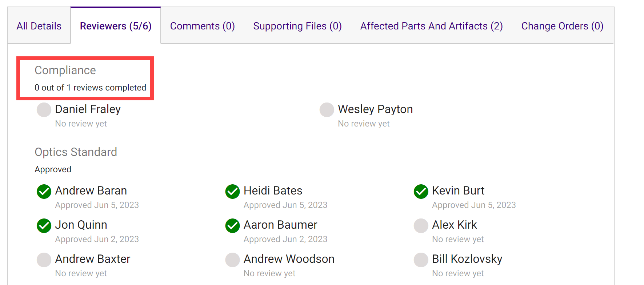This screenshot has height=285, width=644.
Task: Click Alex Kirk's gray pending status icon
Action: coord(421,226)
